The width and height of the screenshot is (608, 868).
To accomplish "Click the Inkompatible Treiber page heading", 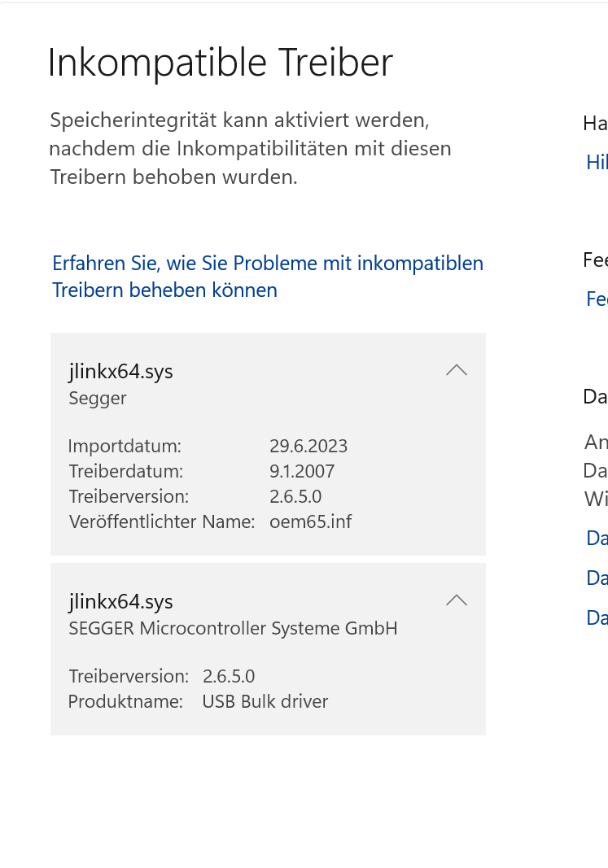I will (x=220, y=61).
